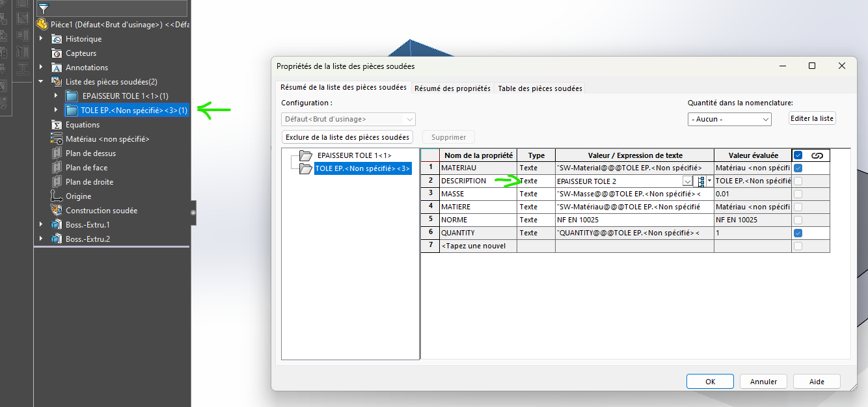The image size is (868, 407).
Task: Click the Origine icon in feature tree
Action: [57, 196]
